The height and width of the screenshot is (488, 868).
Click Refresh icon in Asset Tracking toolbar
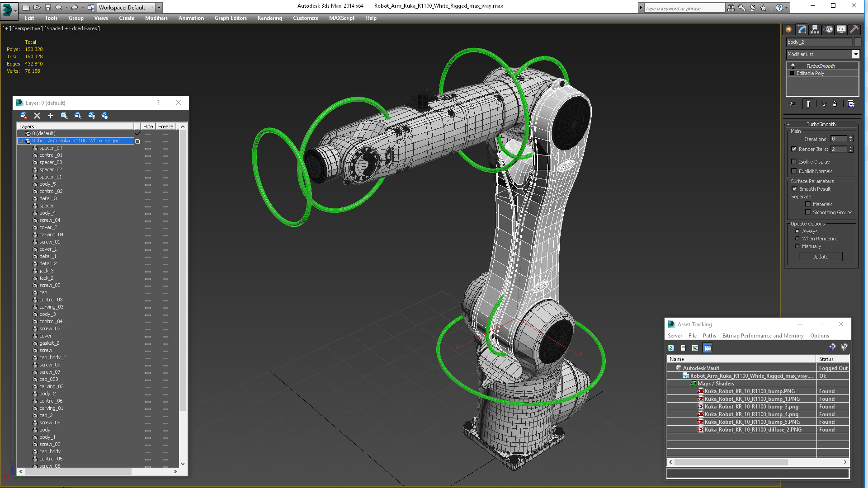click(671, 348)
